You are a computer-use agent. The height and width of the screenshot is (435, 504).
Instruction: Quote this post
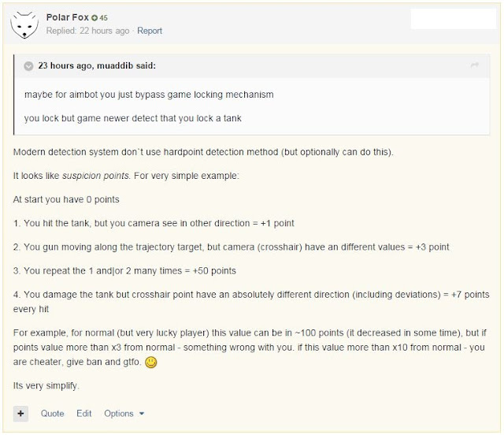(x=53, y=414)
